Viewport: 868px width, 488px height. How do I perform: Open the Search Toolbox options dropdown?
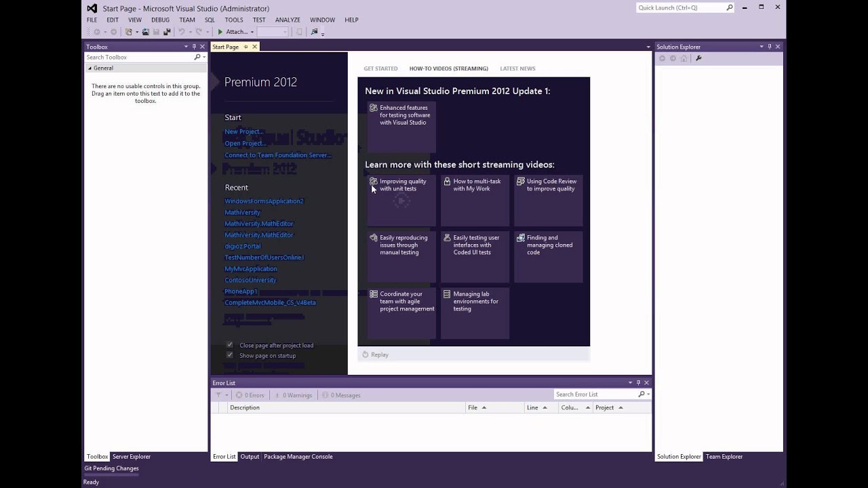203,57
